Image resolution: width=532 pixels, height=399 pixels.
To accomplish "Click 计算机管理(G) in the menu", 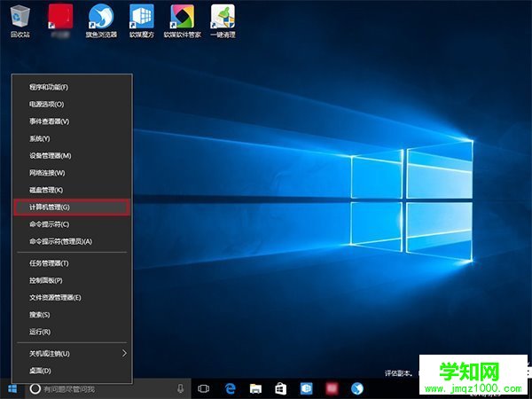I will click(72, 207).
